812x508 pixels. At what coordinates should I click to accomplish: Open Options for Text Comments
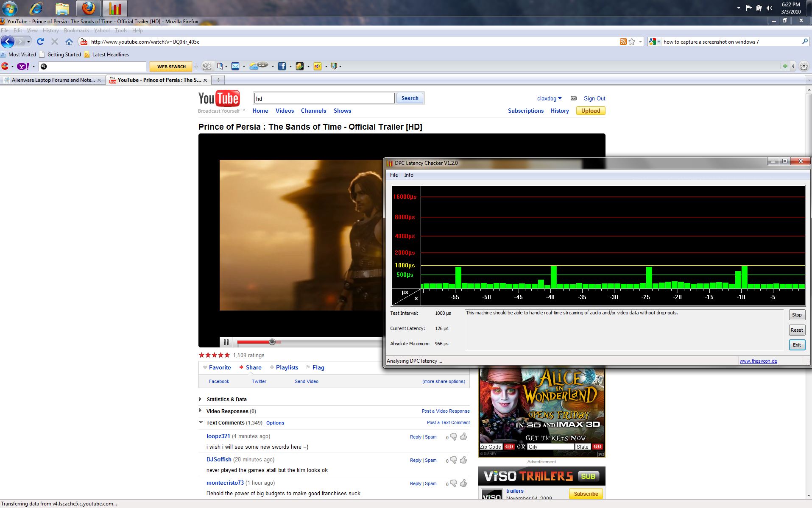click(x=275, y=423)
